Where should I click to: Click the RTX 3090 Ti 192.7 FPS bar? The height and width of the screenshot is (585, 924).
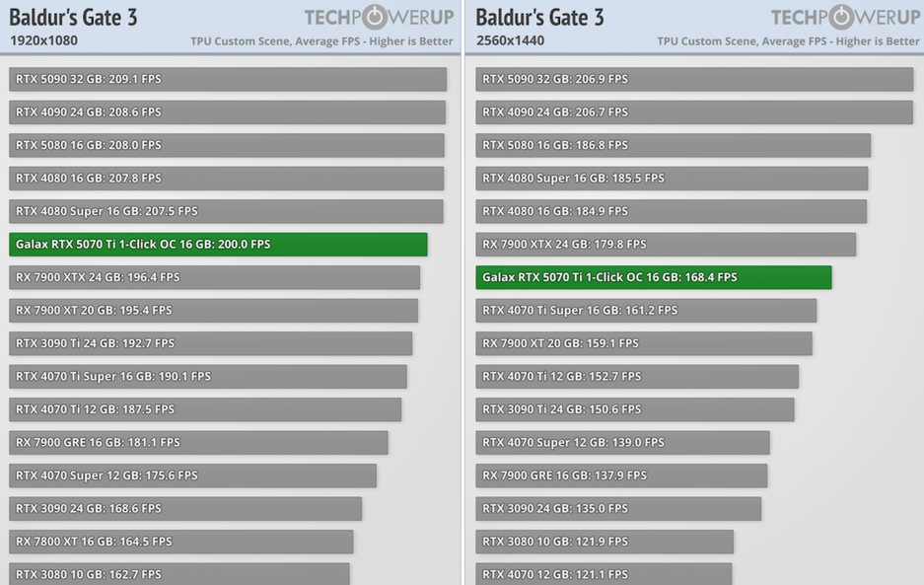(210, 343)
